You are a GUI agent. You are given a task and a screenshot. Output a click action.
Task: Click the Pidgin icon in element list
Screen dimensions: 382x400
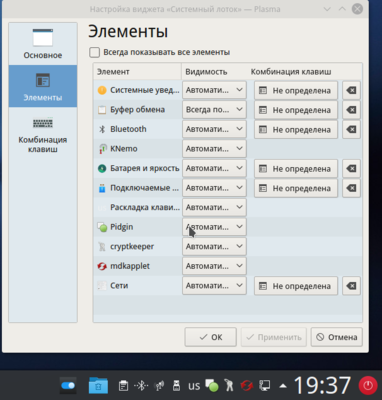tap(102, 227)
